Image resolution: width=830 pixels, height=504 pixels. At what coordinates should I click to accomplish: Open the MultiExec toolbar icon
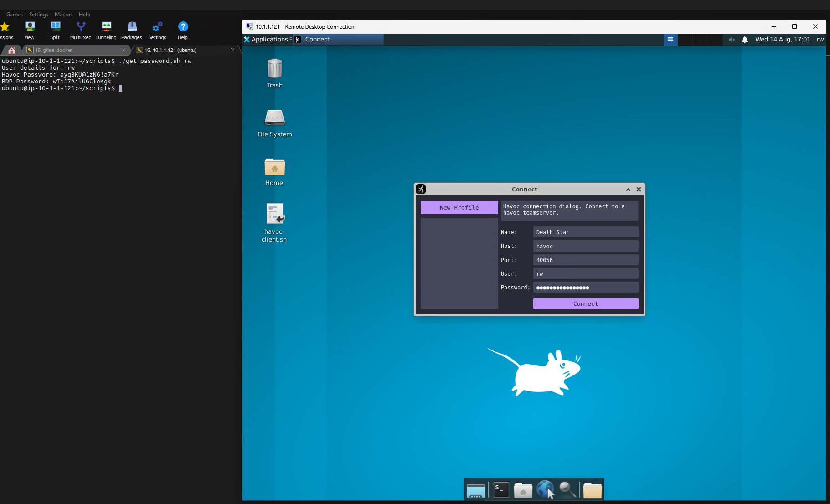coord(80,31)
